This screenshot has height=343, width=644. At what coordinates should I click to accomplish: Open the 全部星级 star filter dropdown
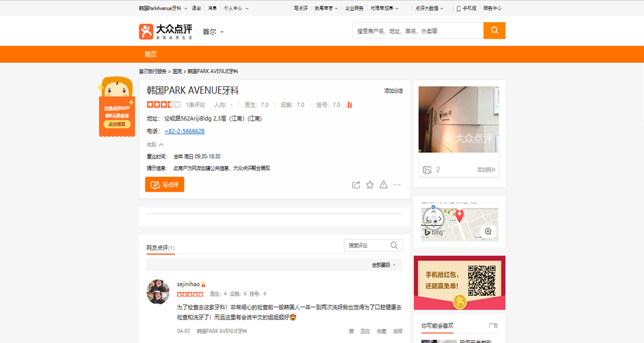383,265
